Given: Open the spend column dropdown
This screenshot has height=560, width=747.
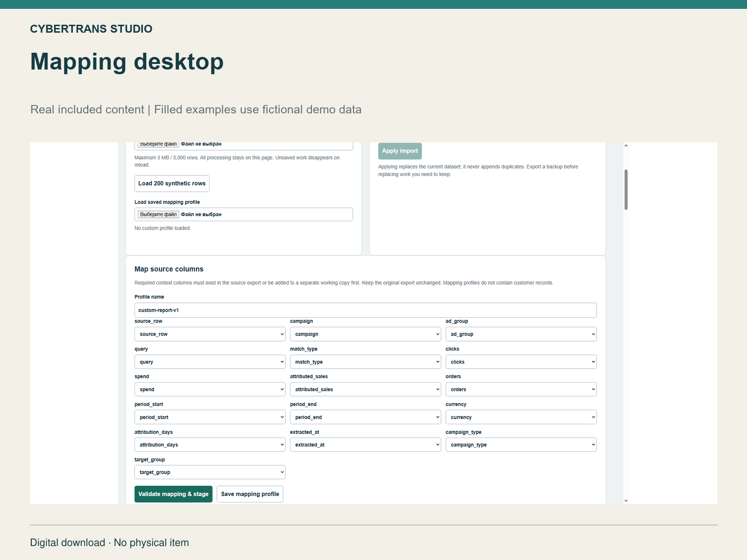Looking at the screenshot, I should point(210,389).
